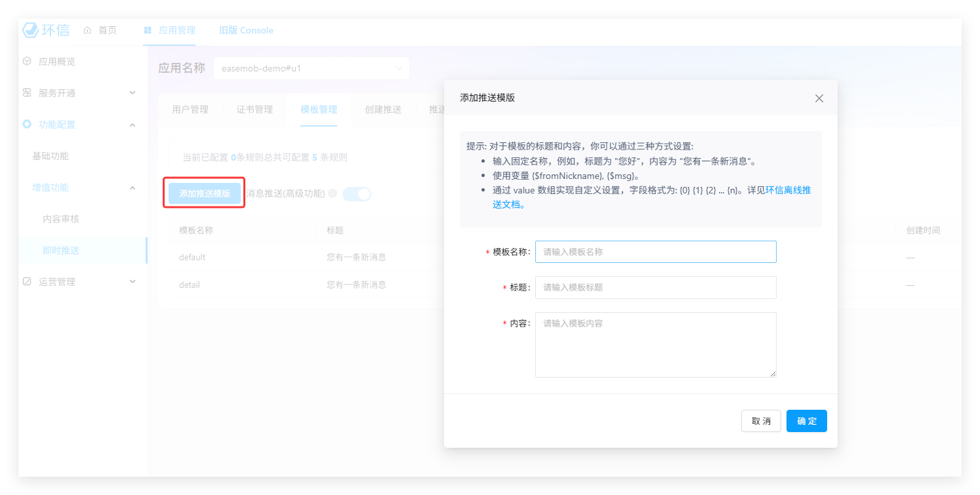The image size is (980, 495).
Task: Click the 应用概览 cube icon
Action: click(x=27, y=62)
